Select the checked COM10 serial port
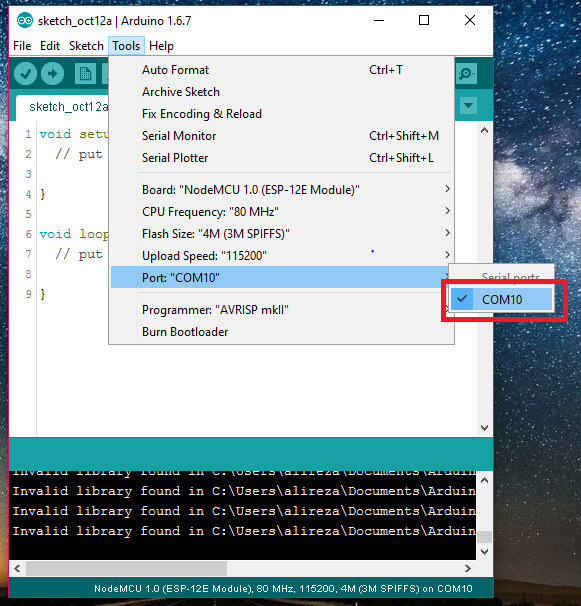This screenshot has width=581, height=606. point(502,300)
